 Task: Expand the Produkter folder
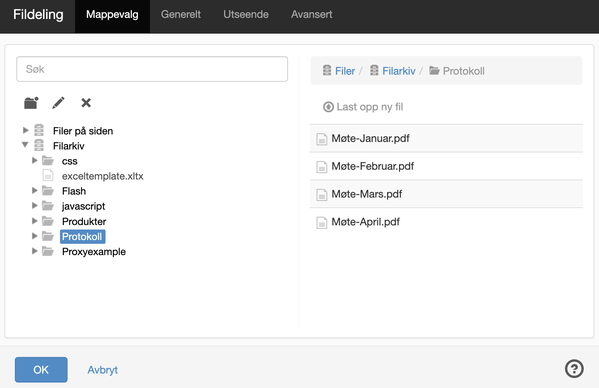coord(34,221)
